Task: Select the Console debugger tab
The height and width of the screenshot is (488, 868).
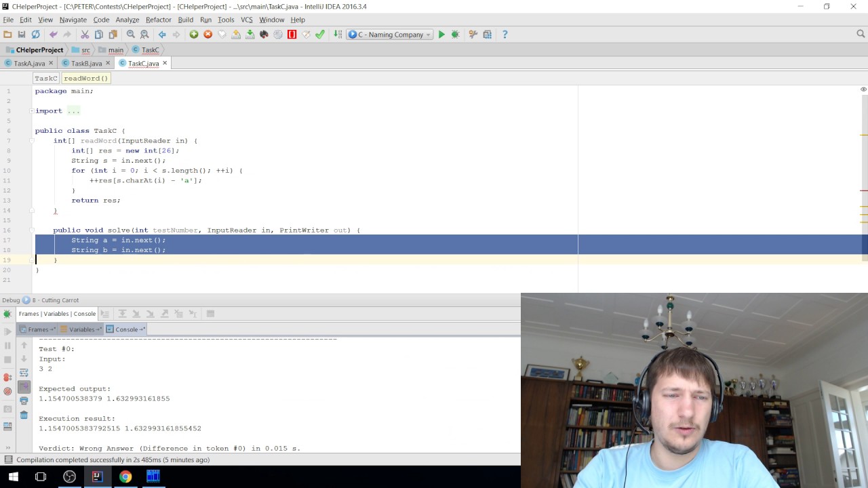Action: [x=126, y=329]
